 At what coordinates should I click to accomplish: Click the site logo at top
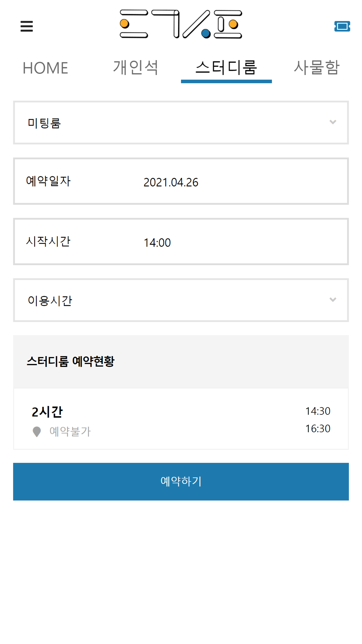tap(181, 24)
